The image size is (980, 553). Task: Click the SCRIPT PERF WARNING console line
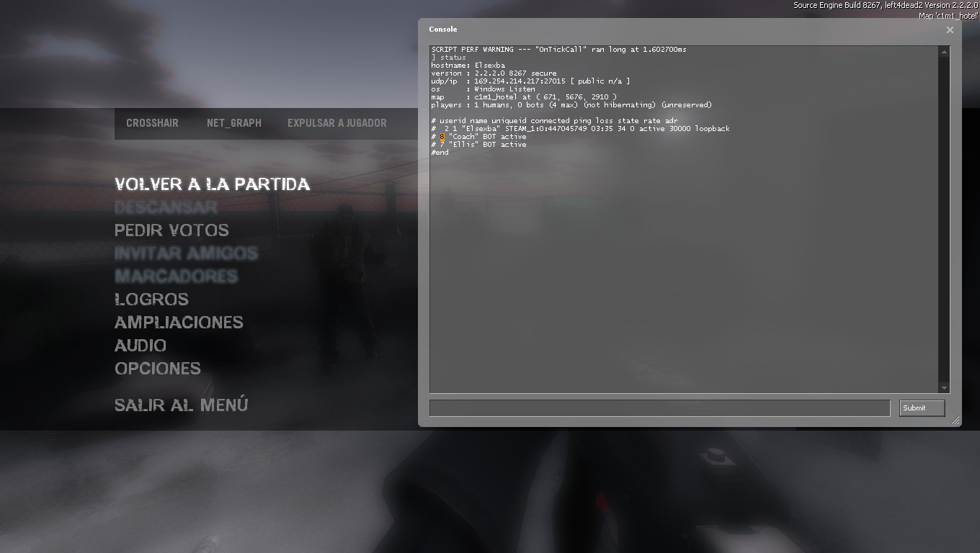click(559, 50)
